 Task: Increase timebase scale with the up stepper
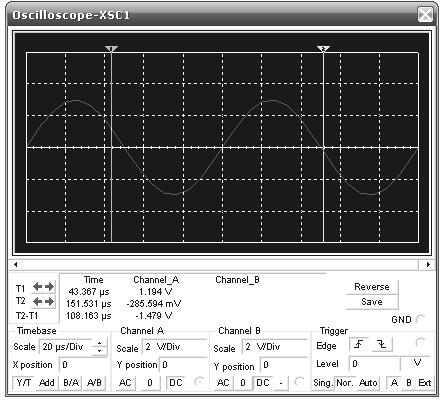click(x=100, y=343)
